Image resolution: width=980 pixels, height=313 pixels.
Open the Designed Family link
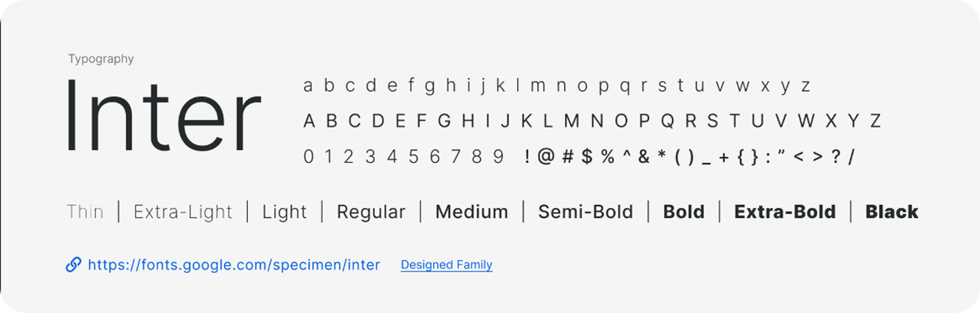[447, 265]
